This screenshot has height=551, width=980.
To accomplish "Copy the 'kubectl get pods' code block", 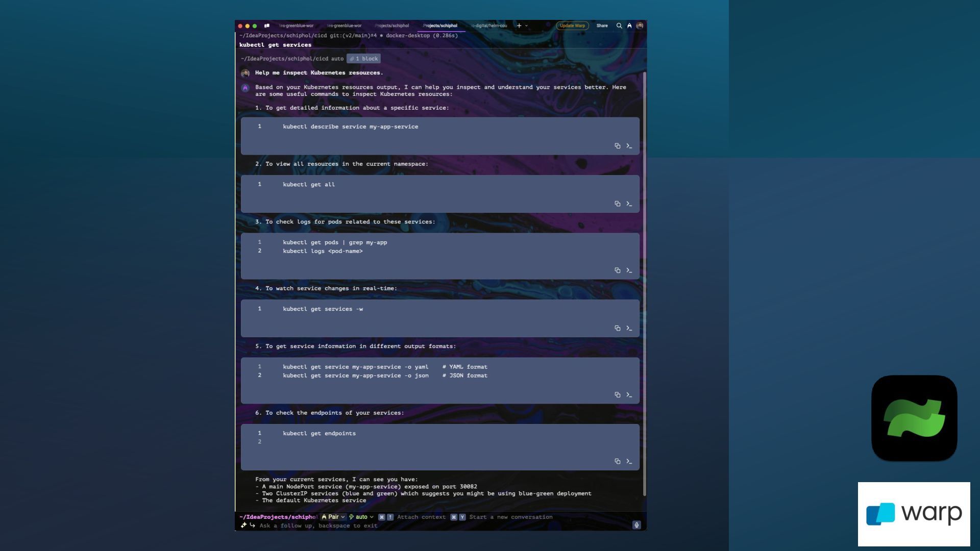I will 617,270.
